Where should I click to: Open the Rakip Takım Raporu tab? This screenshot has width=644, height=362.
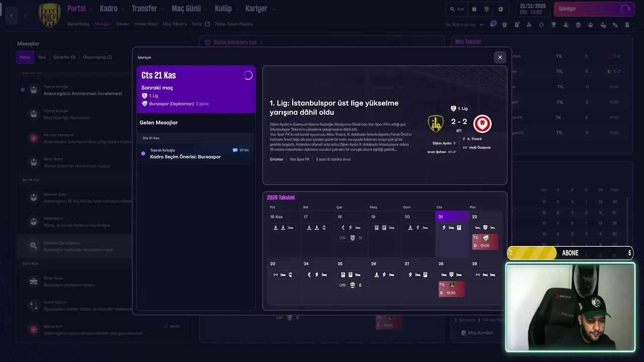coord(234,24)
